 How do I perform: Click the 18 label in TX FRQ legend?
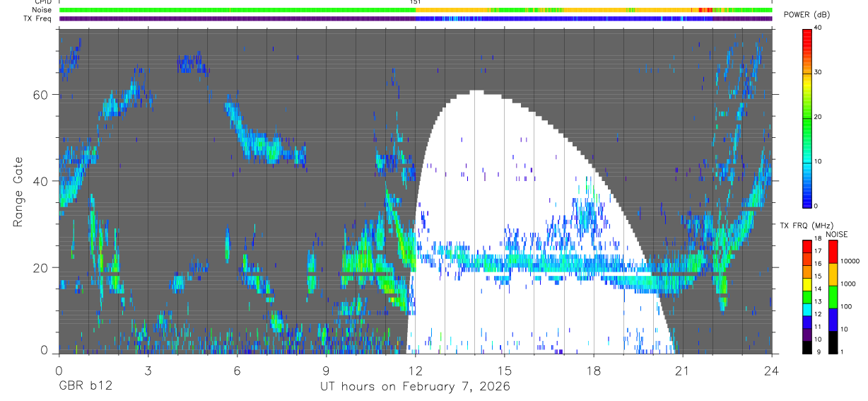818,238
